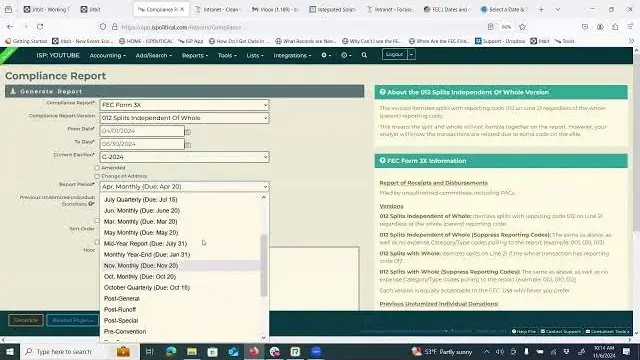Click the dropdown list scrollbar thumb

(264, 265)
